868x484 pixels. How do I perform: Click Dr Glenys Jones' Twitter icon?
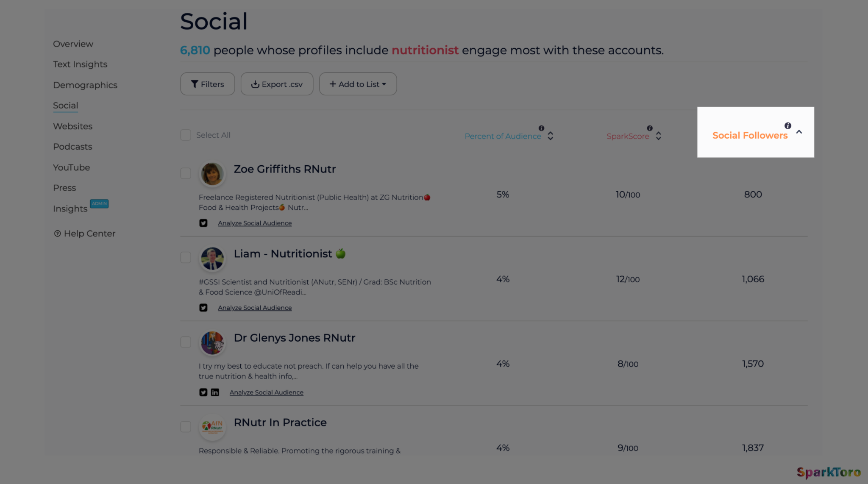click(x=203, y=392)
